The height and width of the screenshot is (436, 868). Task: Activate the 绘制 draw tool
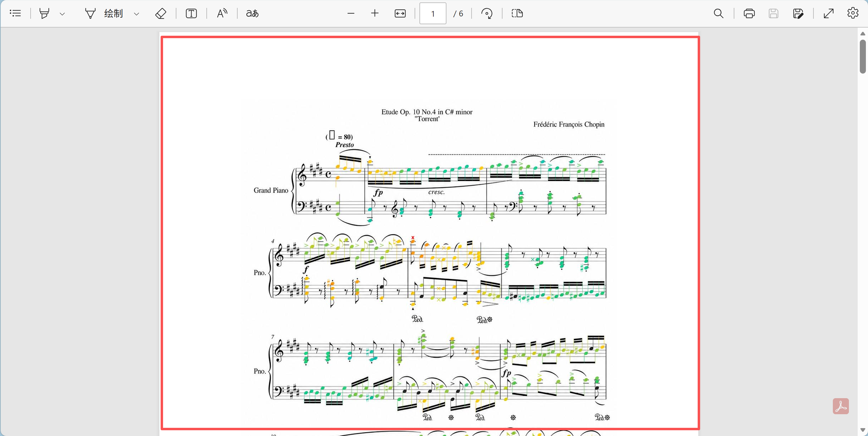[103, 13]
